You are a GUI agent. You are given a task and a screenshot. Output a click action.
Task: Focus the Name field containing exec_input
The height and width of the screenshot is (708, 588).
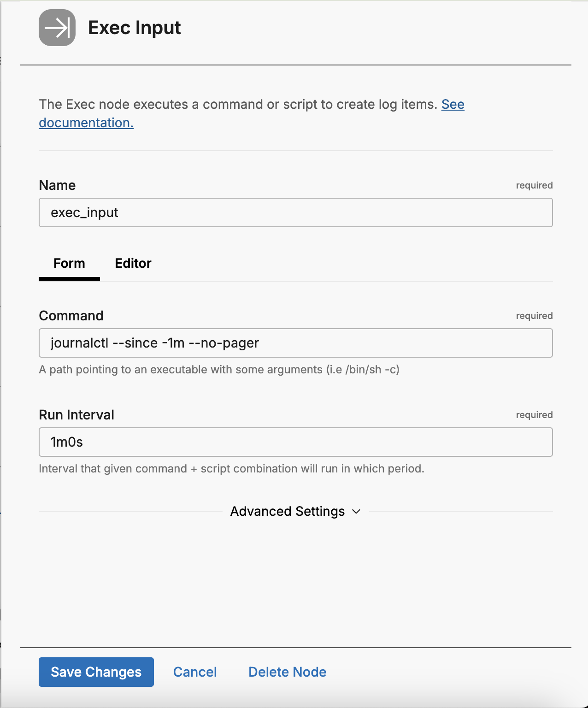click(x=295, y=212)
